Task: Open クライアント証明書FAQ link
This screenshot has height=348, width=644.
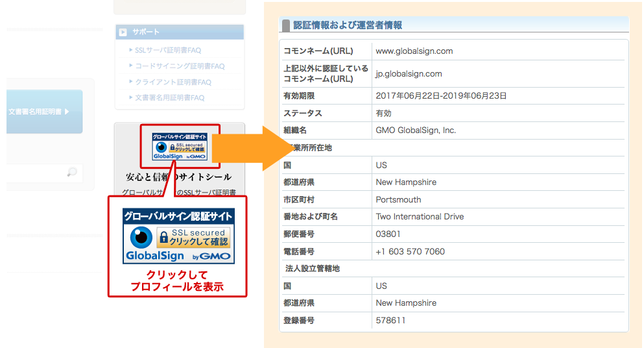Action: (173, 82)
